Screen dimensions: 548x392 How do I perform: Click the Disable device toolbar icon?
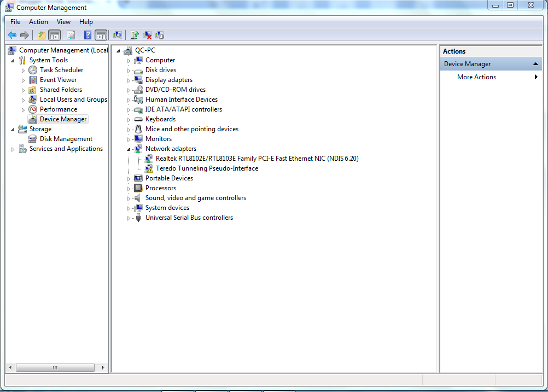coord(160,35)
